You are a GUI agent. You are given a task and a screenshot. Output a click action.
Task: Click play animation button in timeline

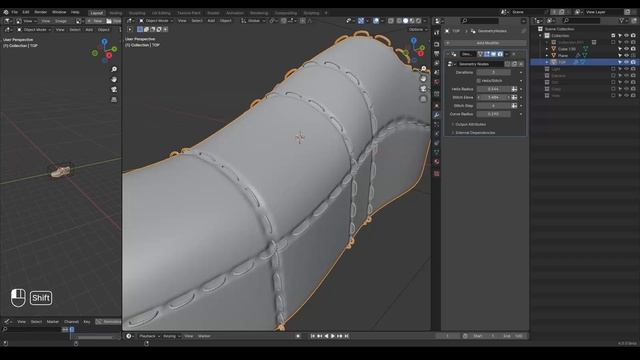pyautogui.click(x=333, y=336)
